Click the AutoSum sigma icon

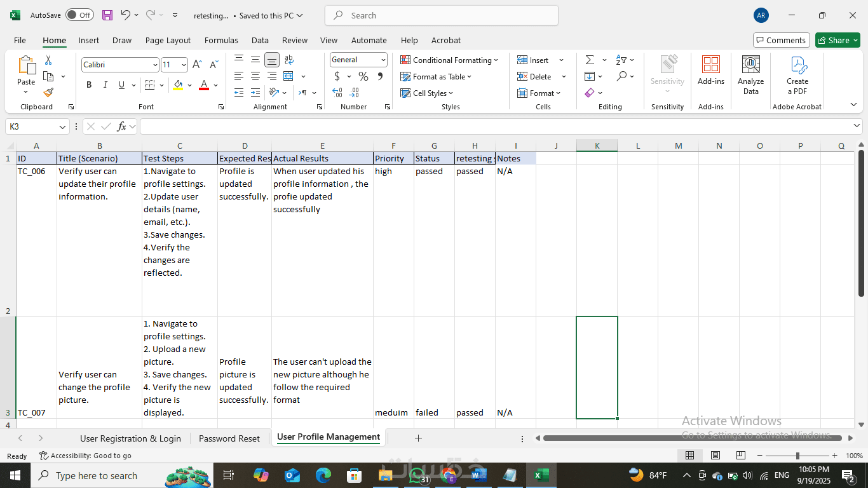pos(590,60)
